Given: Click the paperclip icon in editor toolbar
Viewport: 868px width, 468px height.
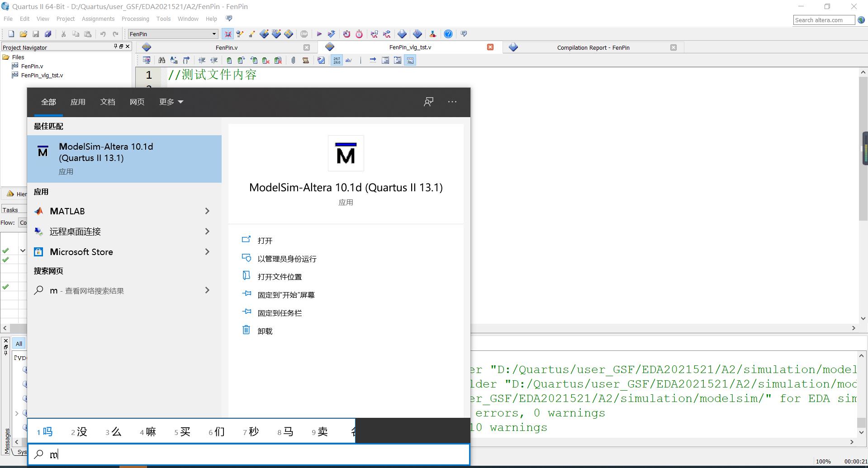Looking at the screenshot, I should coord(293,60).
